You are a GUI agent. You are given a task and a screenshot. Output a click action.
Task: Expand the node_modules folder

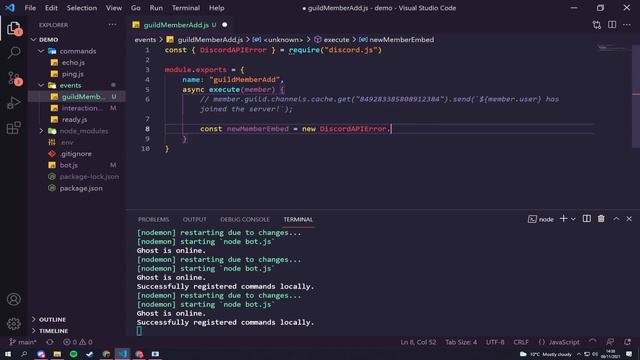(x=78, y=131)
